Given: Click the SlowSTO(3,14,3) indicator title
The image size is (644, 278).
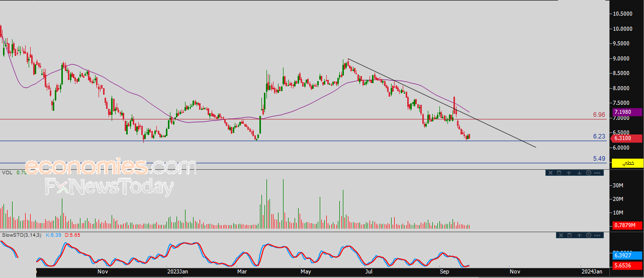Looking at the screenshot, I should (x=22, y=235).
